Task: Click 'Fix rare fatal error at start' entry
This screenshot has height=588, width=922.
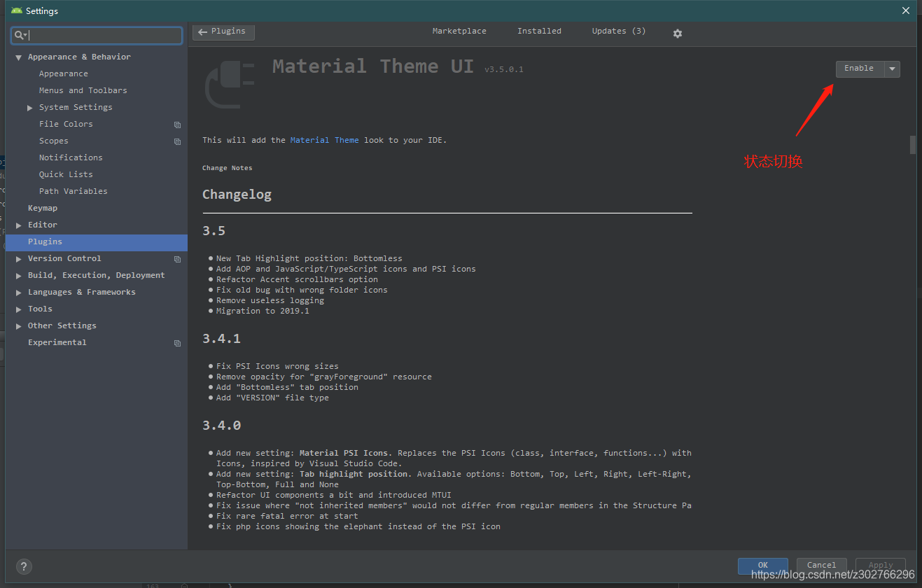Action: 287,516
